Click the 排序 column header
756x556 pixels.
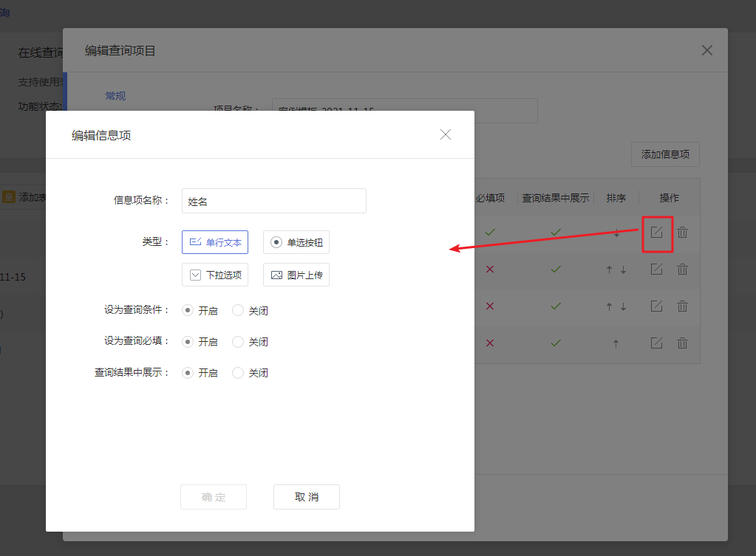[616, 198]
